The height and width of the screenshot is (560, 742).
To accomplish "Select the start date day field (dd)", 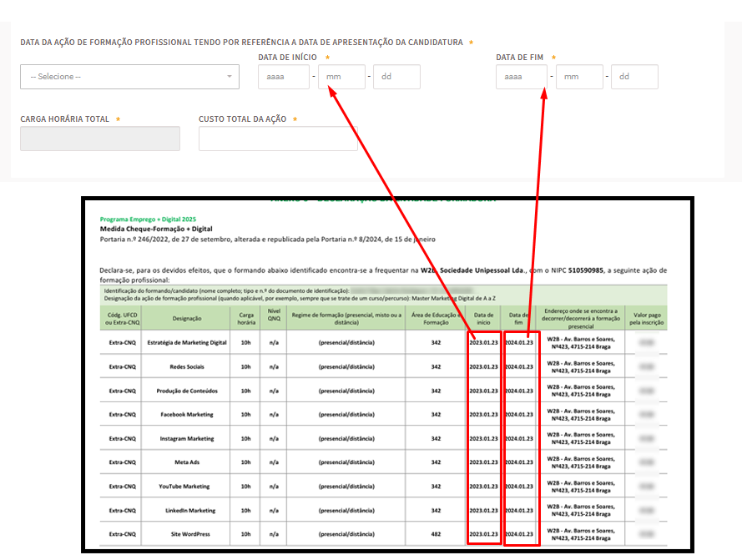I will pos(396,77).
